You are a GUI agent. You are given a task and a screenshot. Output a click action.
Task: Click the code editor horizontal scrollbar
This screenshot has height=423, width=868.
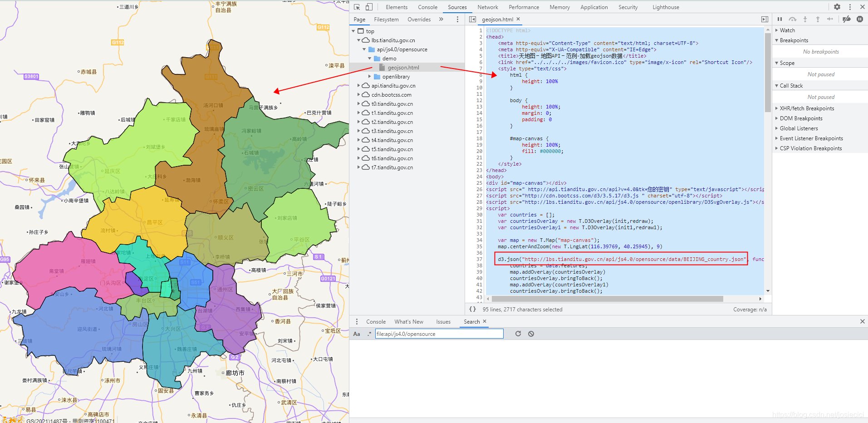coord(607,299)
